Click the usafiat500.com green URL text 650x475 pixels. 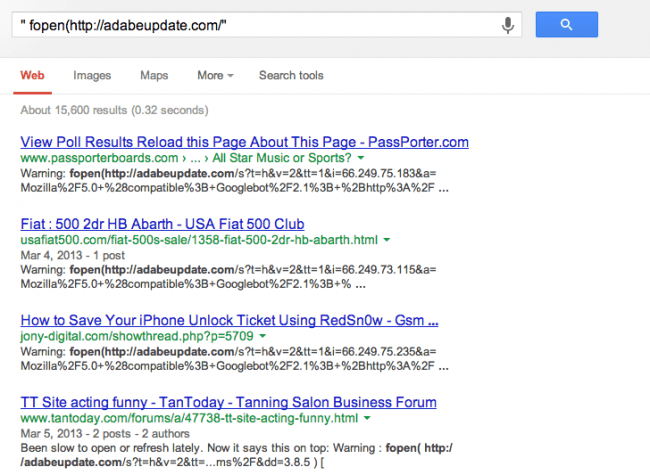pos(199,240)
